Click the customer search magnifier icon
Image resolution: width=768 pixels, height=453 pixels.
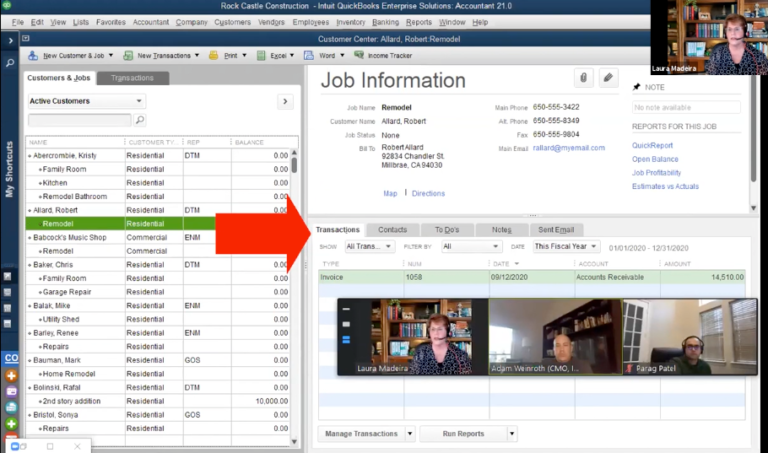tap(140, 120)
